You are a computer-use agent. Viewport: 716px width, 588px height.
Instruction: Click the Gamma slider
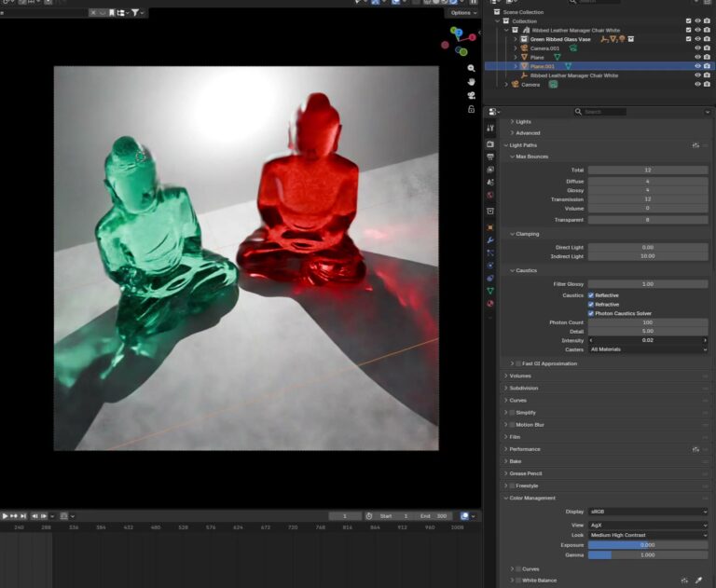(x=648, y=554)
